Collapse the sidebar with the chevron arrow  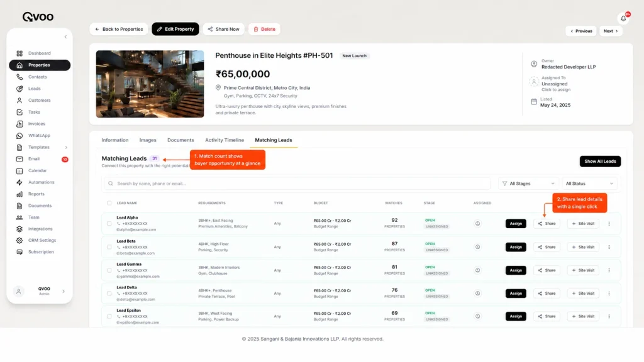(65, 37)
